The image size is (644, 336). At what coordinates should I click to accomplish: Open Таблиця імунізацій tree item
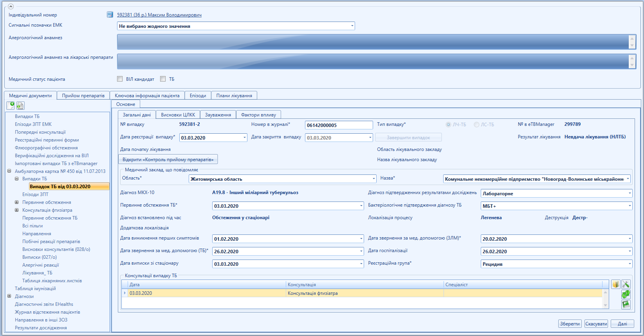[x=35, y=289]
